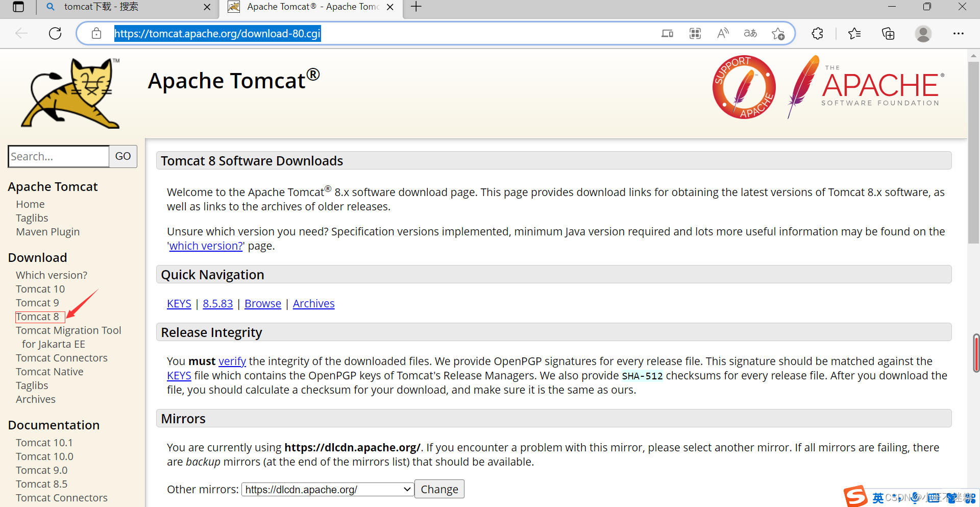This screenshot has height=507, width=980.
Task: Close the Apache Tomcat tab
Action: (x=390, y=7)
